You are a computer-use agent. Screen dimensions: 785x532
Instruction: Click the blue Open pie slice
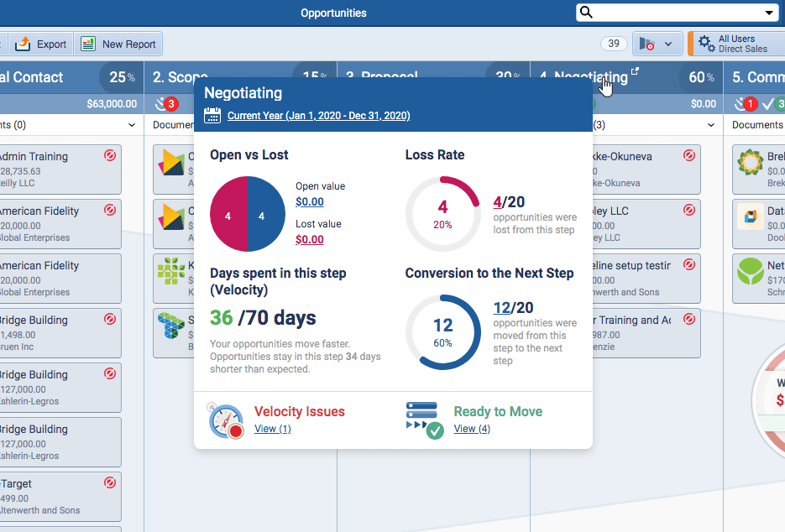coord(266,214)
